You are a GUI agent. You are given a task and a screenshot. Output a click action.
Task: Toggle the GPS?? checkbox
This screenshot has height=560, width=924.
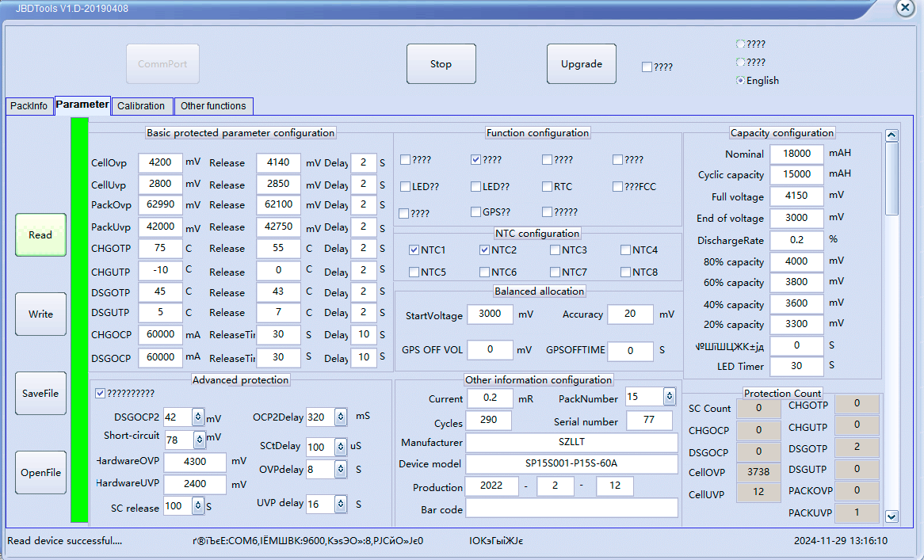(x=475, y=212)
